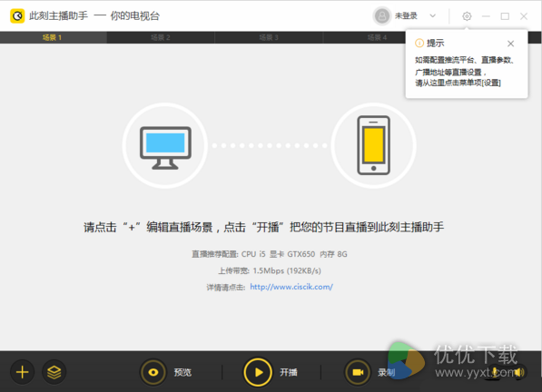Mute the speaker volume icon
The height and width of the screenshot is (392, 542).
[x=518, y=372]
